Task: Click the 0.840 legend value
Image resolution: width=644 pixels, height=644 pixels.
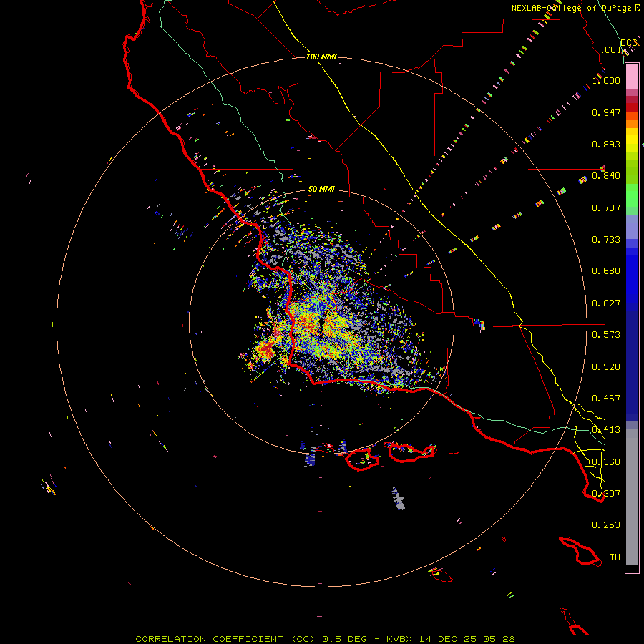Action: (606, 176)
